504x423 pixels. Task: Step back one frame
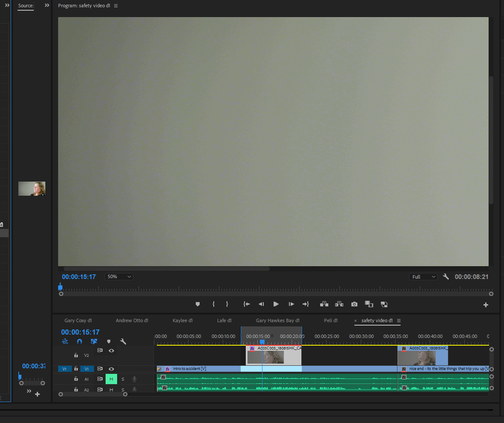pos(261,304)
